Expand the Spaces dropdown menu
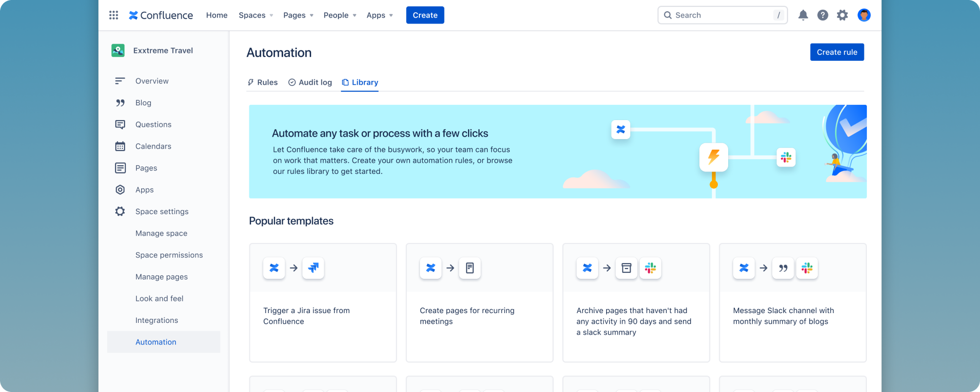This screenshot has width=980, height=392. click(256, 15)
